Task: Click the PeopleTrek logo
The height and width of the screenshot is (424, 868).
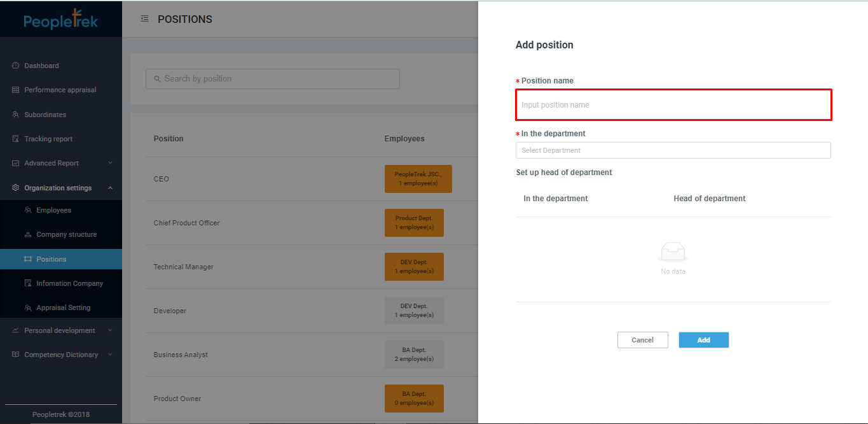Action: point(60,19)
